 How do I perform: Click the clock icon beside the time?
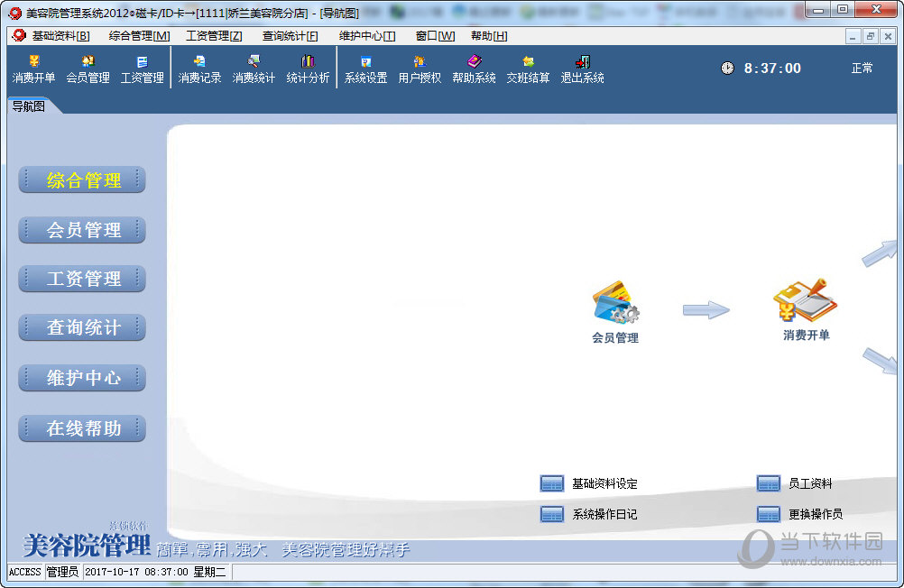[x=727, y=68]
